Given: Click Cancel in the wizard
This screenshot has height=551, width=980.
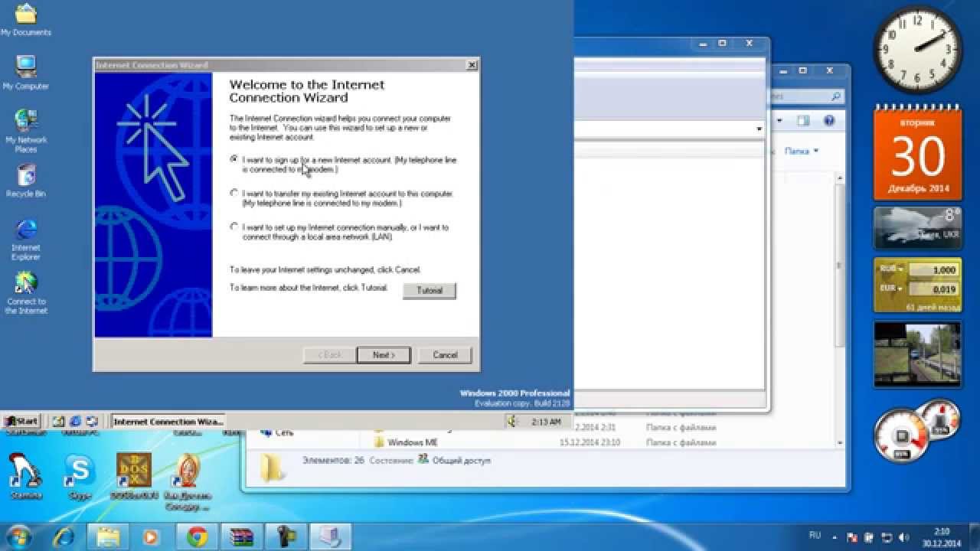Looking at the screenshot, I should (x=445, y=355).
